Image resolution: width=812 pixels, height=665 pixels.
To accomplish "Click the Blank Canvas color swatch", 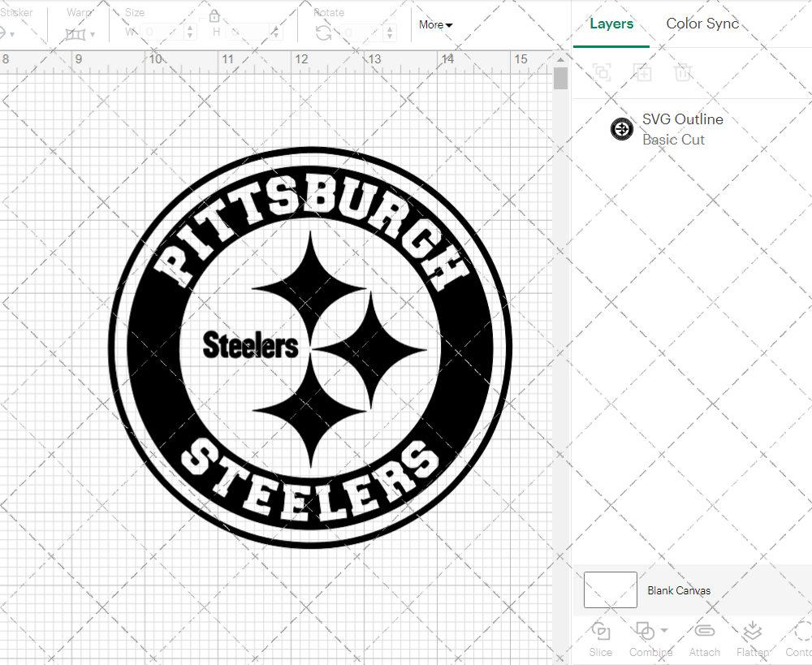I will [611, 590].
